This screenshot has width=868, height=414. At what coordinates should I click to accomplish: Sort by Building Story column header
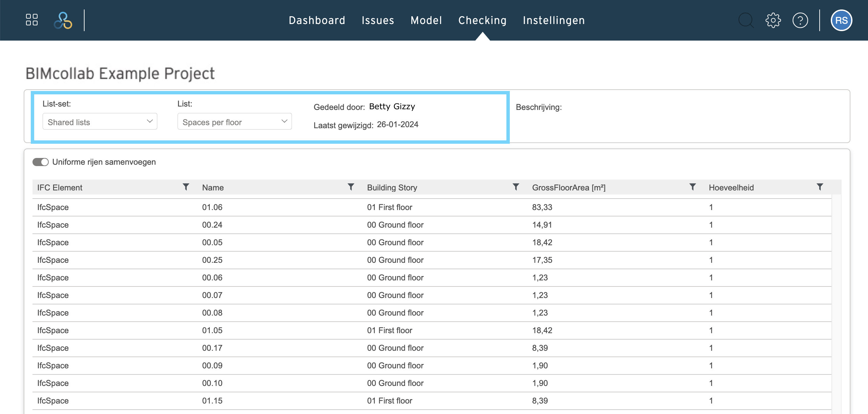(x=392, y=188)
